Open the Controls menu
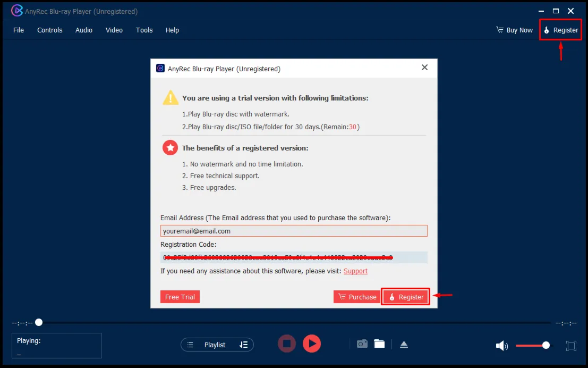 [x=49, y=30]
